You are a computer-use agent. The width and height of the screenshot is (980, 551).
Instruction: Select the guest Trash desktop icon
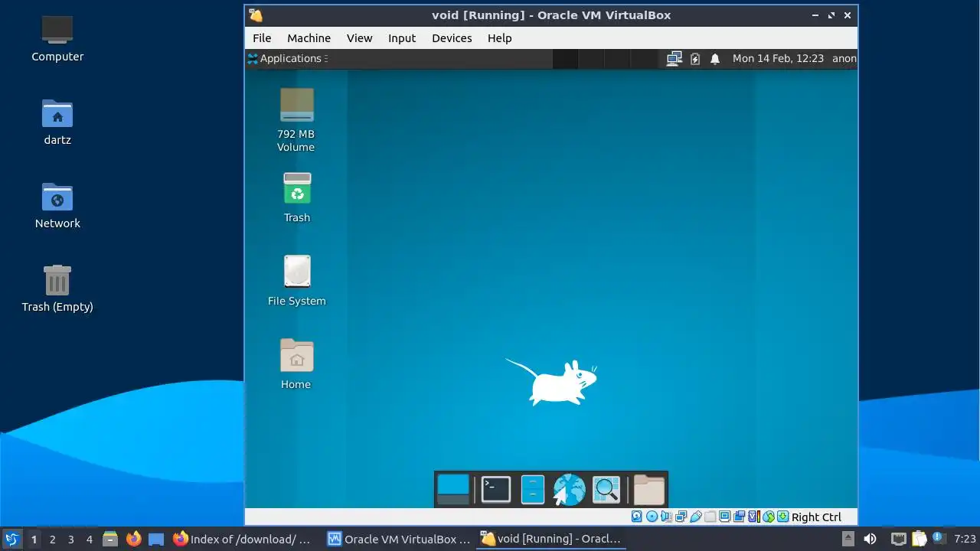pos(297,197)
